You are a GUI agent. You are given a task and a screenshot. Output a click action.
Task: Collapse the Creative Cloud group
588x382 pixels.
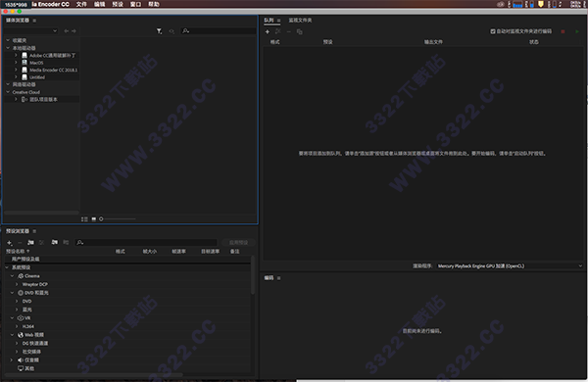tap(8, 92)
